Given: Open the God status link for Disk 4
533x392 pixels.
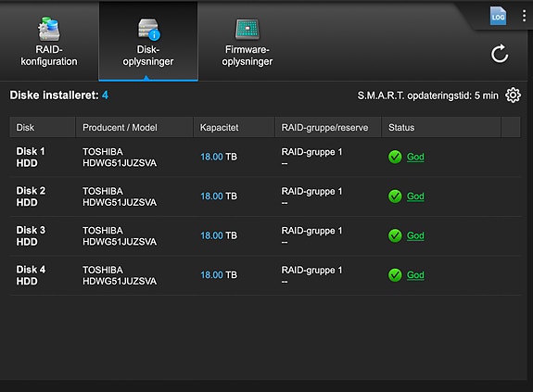Looking at the screenshot, I should point(415,275).
